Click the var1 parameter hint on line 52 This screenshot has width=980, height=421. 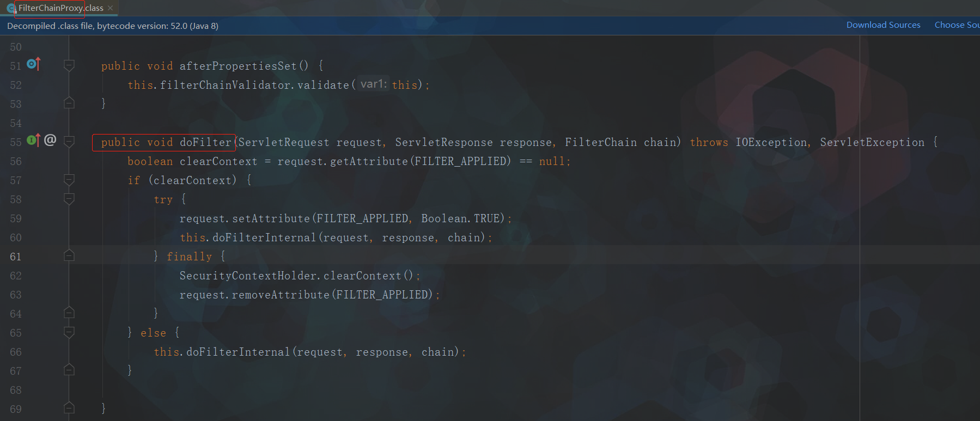374,84
